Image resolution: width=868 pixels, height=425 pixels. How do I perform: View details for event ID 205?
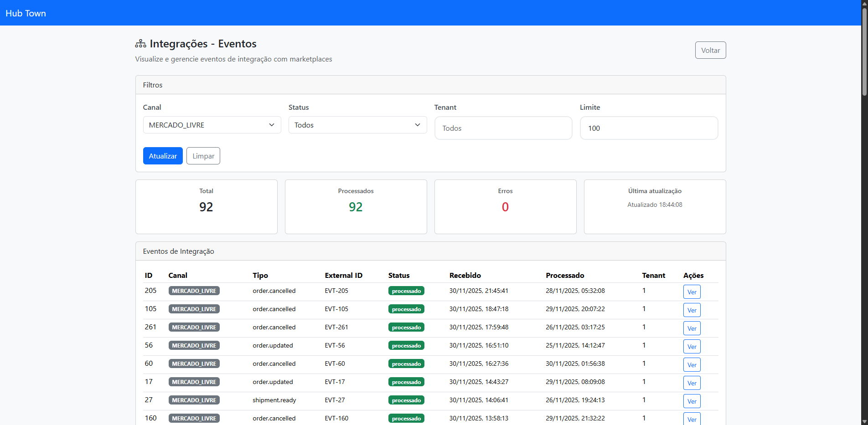tap(691, 292)
